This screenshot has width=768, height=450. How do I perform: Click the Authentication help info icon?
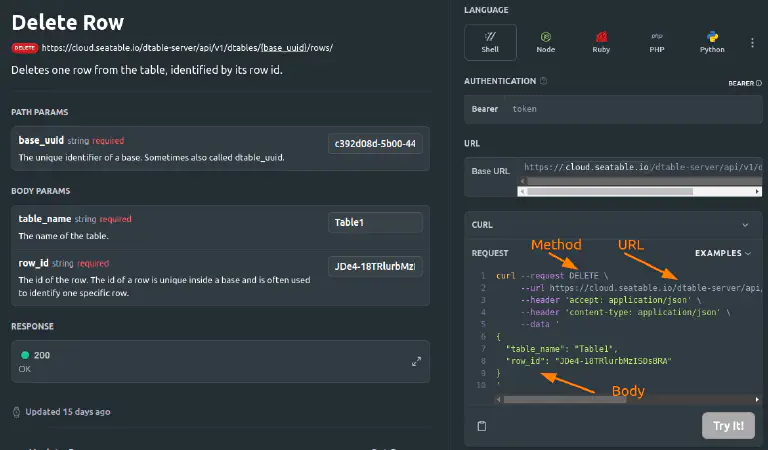click(544, 82)
